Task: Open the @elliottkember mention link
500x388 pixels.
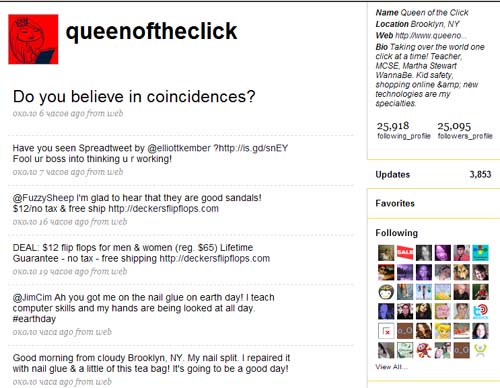Action: [x=179, y=148]
